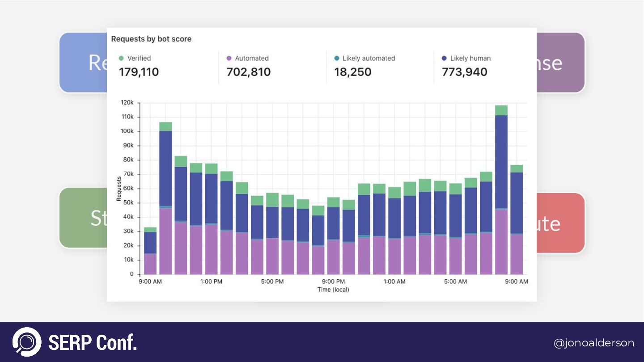Image resolution: width=644 pixels, height=362 pixels.
Task: Click the tallest bar in the chart
Action: (x=501, y=190)
